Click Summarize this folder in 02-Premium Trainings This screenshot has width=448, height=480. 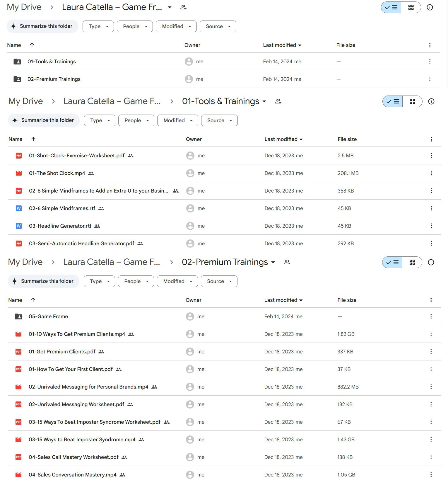click(44, 281)
